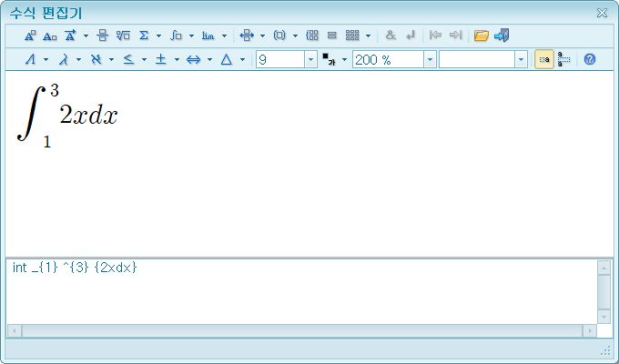
Task: Click the script pane scroll-down arrow
Action: pyautogui.click(x=604, y=317)
